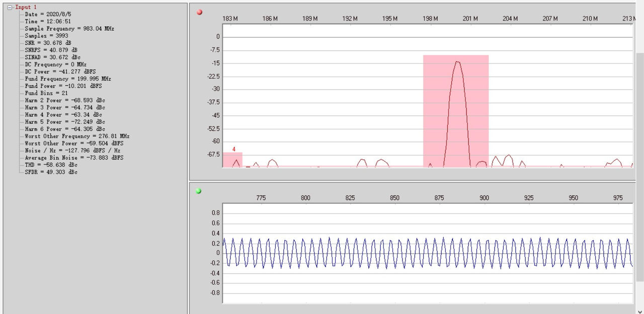Click the down arrow on the right scrollbar
This screenshot has width=644, height=314.
pyautogui.click(x=640, y=310)
